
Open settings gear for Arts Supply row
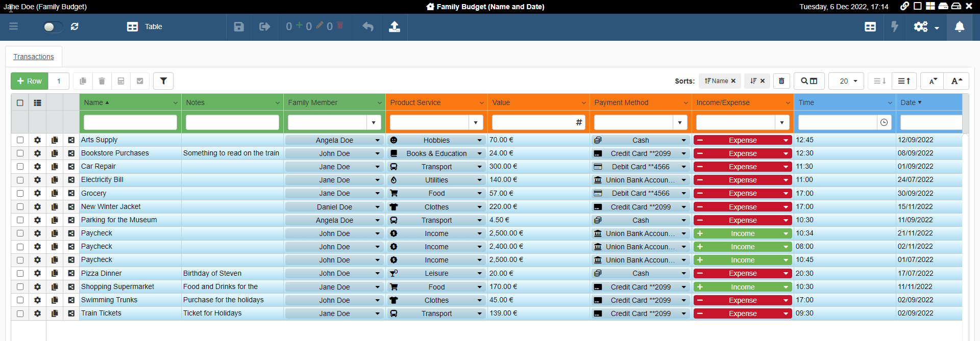click(37, 140)
